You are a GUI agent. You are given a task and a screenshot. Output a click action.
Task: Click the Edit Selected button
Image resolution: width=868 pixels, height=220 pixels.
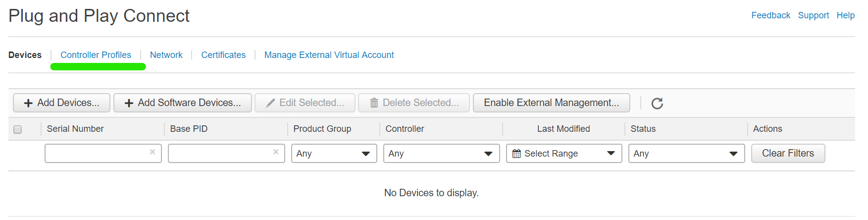tap(305, 103)
